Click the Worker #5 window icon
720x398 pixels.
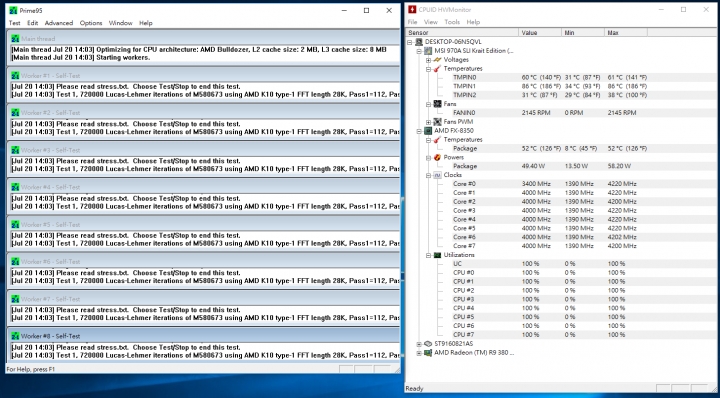point(15,224)
